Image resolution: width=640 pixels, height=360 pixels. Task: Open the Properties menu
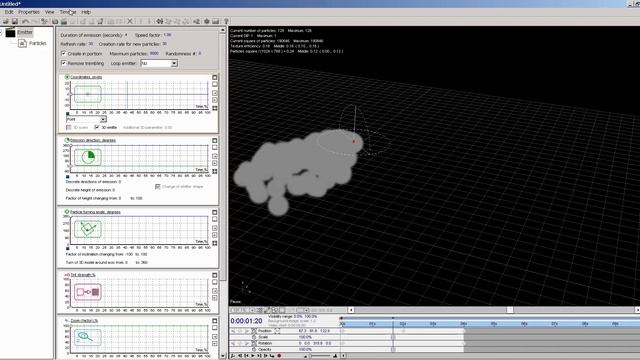pyautogui.click(x=29, y=12)
